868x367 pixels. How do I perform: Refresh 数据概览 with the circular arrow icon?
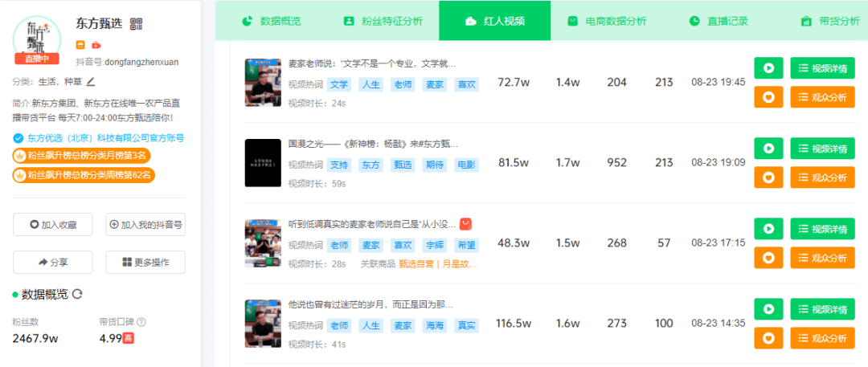point(77,294)
